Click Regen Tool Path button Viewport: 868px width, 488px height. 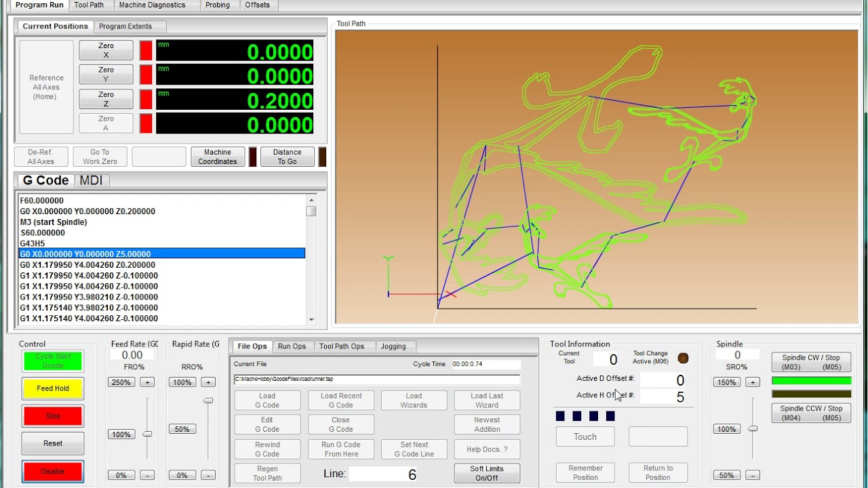click(267, 473)
